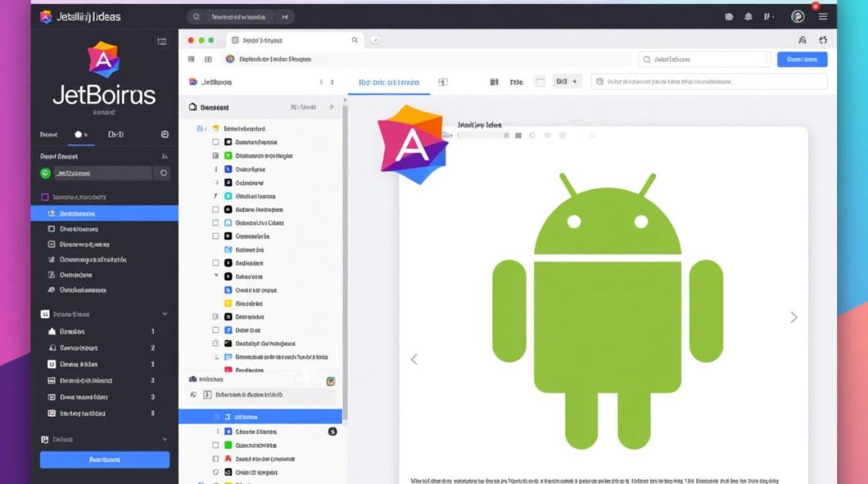Tick the checkbox next to the green square item

pyautogui.click(x=216, y=445)
